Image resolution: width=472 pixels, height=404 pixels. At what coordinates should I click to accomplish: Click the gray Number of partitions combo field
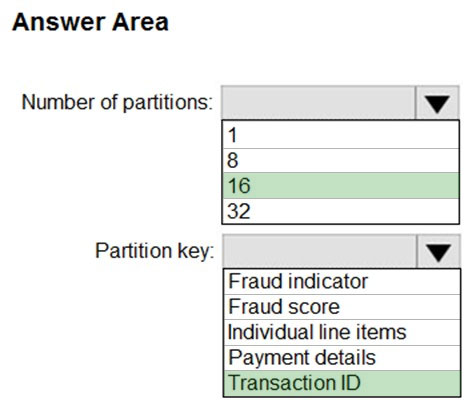coord(318,103)
